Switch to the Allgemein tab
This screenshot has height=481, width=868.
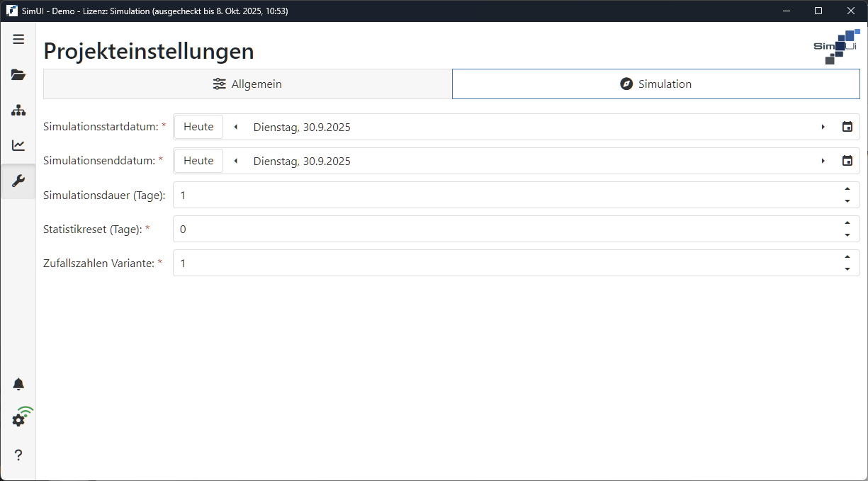coord(247,84)
